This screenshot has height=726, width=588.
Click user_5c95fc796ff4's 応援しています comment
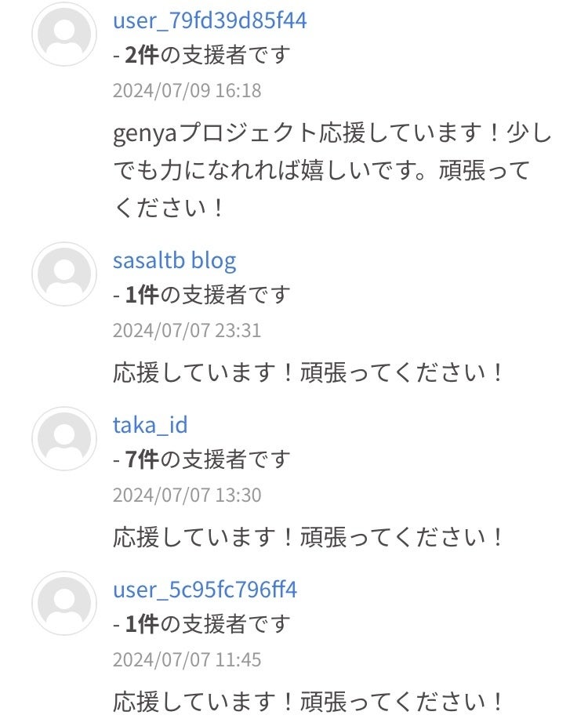click(x=309, y=701)
